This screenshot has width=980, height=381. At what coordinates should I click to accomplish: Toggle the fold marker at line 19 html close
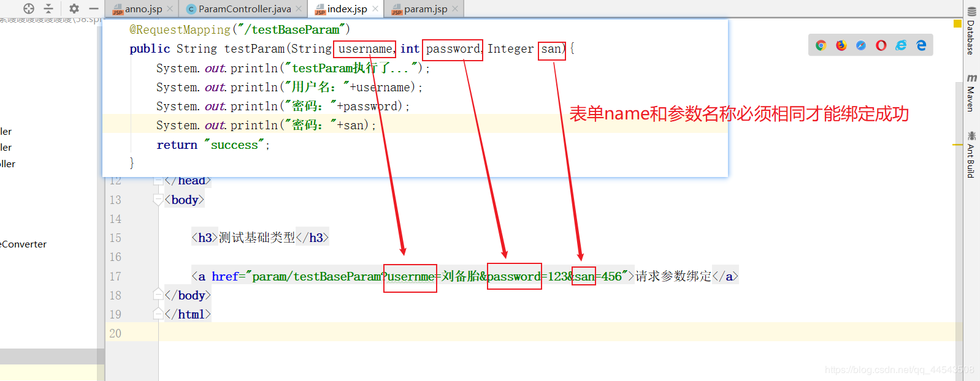pos(158,314)
